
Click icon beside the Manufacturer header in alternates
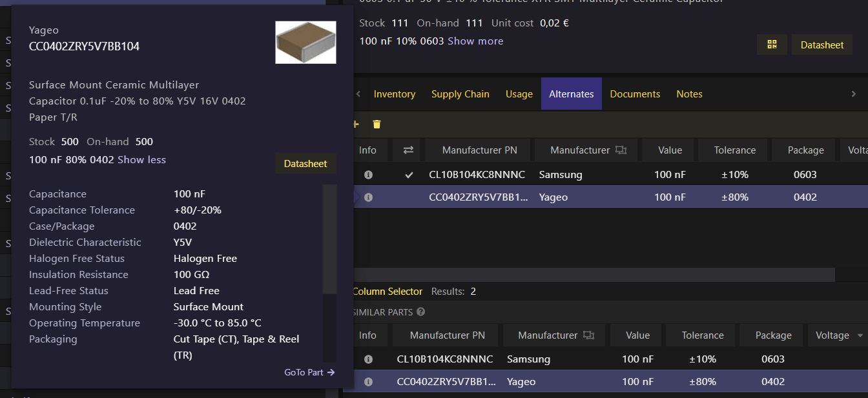pyautogui.click(x=621, y=150)
